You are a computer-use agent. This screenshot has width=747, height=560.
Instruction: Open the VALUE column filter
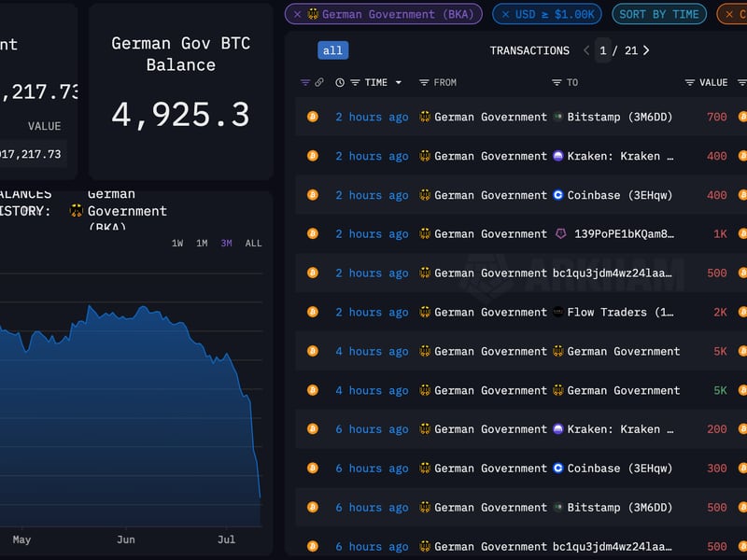688,82
